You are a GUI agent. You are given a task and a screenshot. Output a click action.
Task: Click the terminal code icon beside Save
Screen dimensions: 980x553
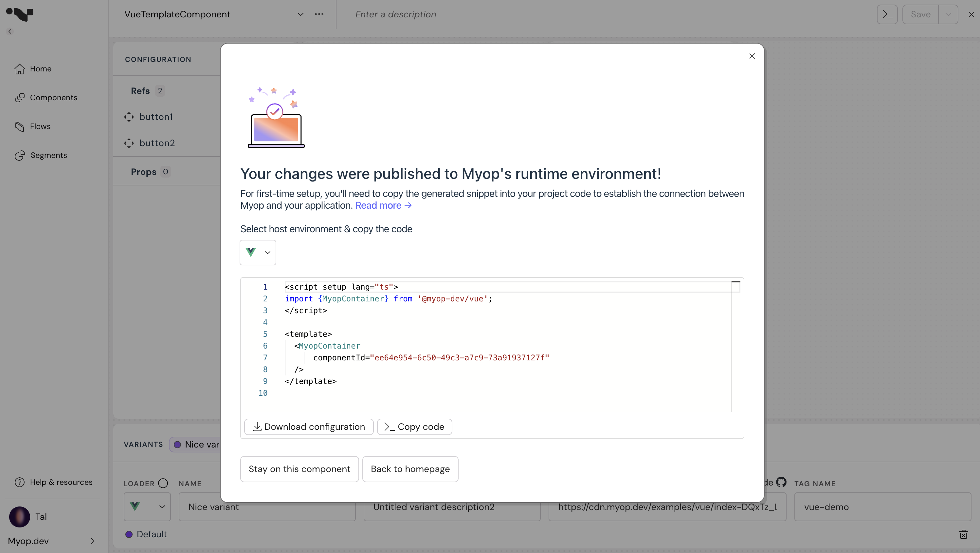[887, 14]
